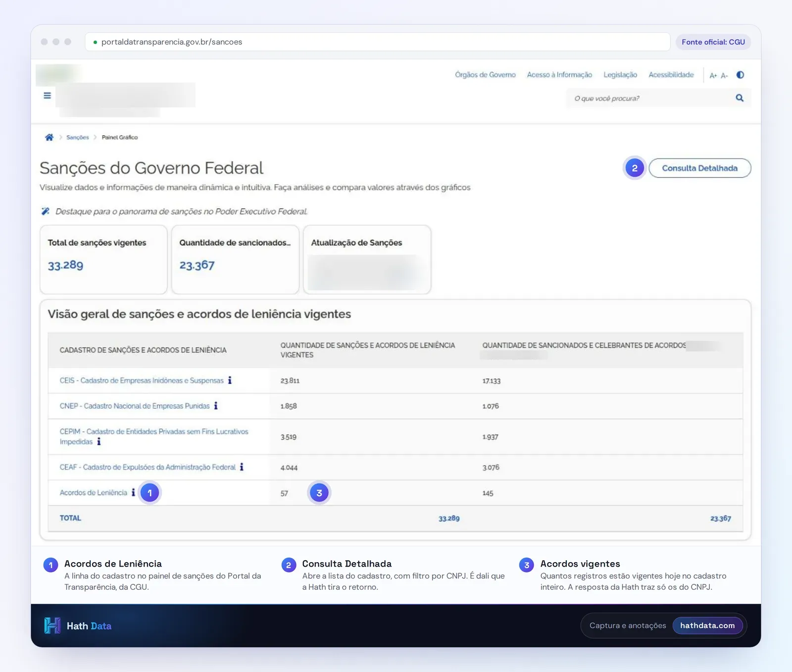Click the hathdata.com pill
The image size is (792, 672).
click(707, 625)
